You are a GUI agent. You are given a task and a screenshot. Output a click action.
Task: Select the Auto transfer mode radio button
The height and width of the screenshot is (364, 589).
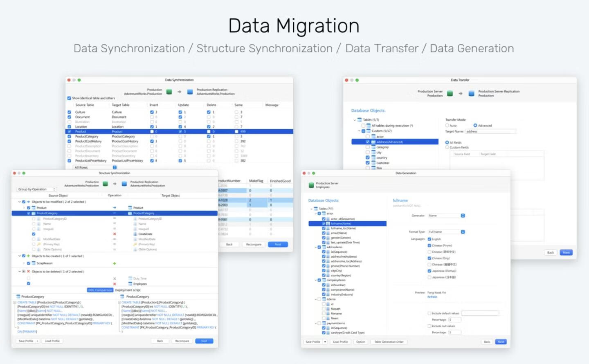[447, 126]
